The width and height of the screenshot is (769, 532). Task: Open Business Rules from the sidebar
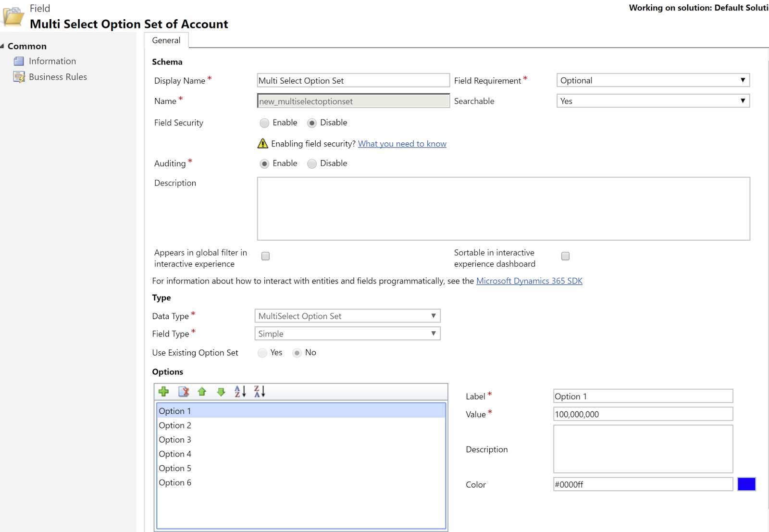57,76
